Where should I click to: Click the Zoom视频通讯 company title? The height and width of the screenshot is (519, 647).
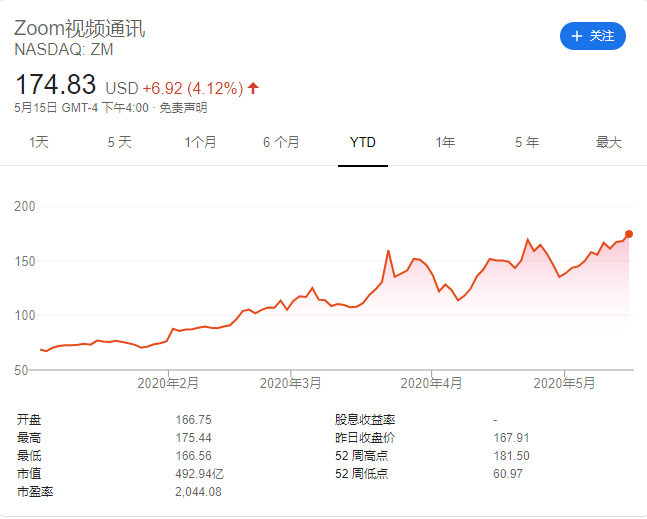(x=80, y=28)
